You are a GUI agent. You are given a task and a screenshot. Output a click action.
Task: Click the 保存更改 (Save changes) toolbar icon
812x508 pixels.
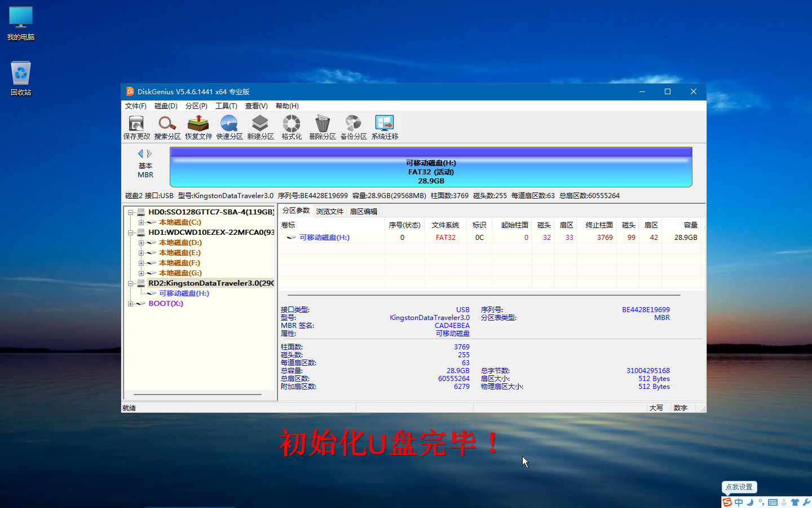pos(136,128)
